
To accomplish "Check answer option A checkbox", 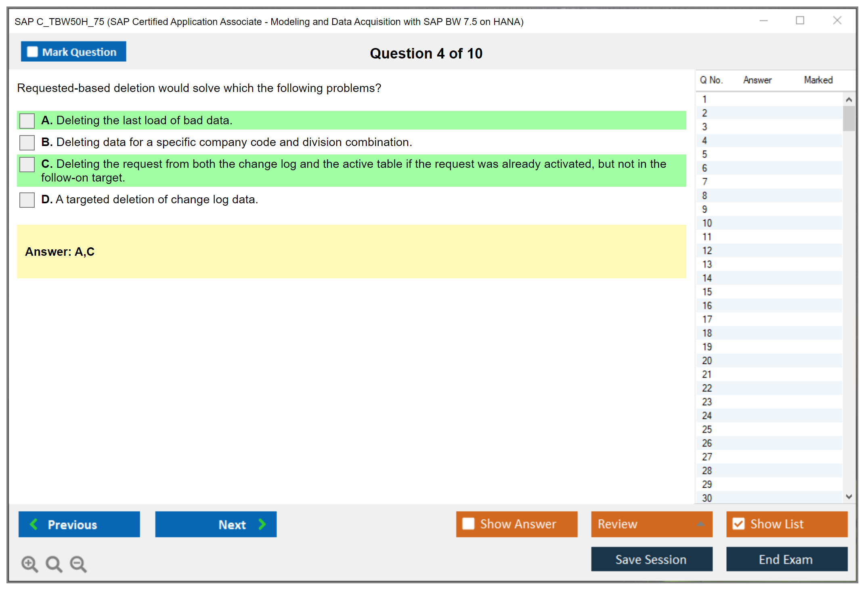I will tap(27, 121).
